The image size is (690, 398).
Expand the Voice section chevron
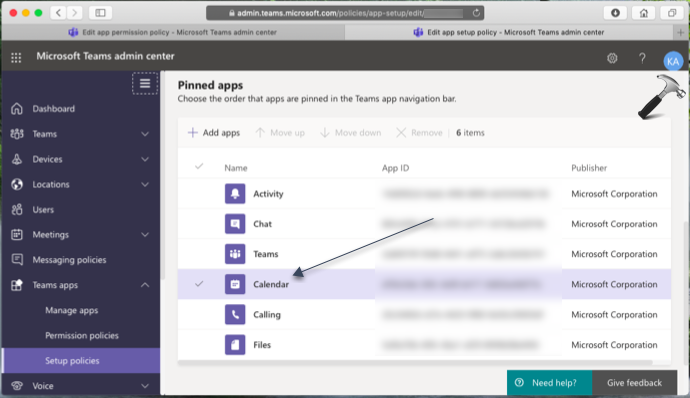pyautogui.click(x=145, y=386)
